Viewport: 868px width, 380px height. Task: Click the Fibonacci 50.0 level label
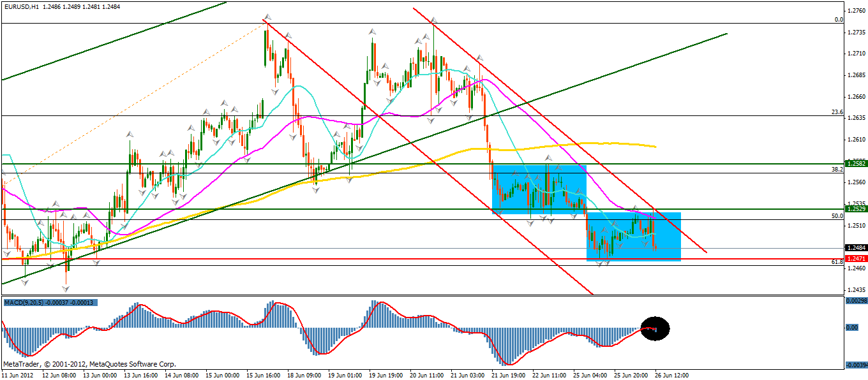[x=837, y=216]
